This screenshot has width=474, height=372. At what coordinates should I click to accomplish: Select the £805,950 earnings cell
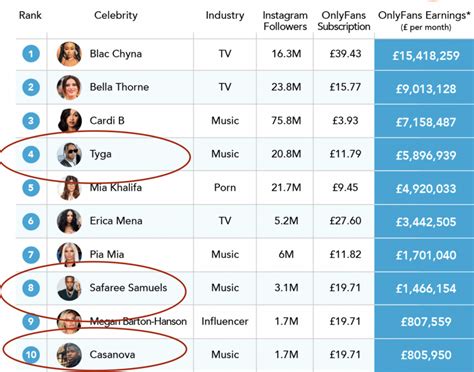424,355
